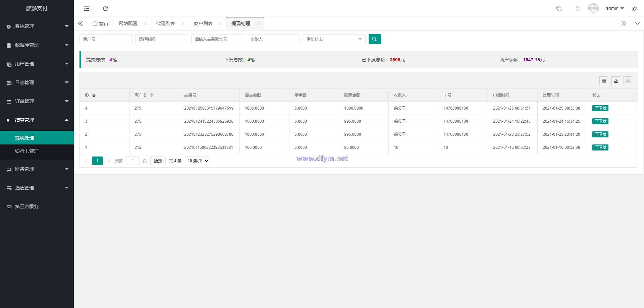The image size is (644, 308).
Task: Toggle sidebar collapse hamburger icon
Action: point(87,9)
